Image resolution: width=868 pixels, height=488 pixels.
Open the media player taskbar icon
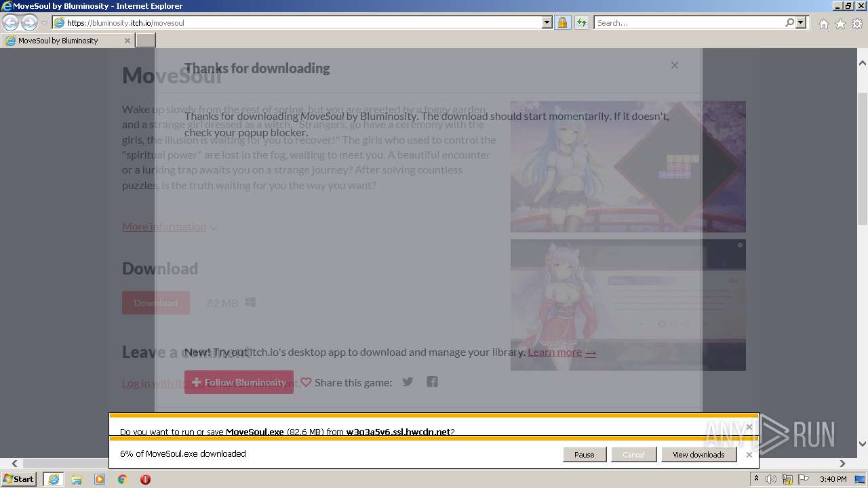pos(100,479)
